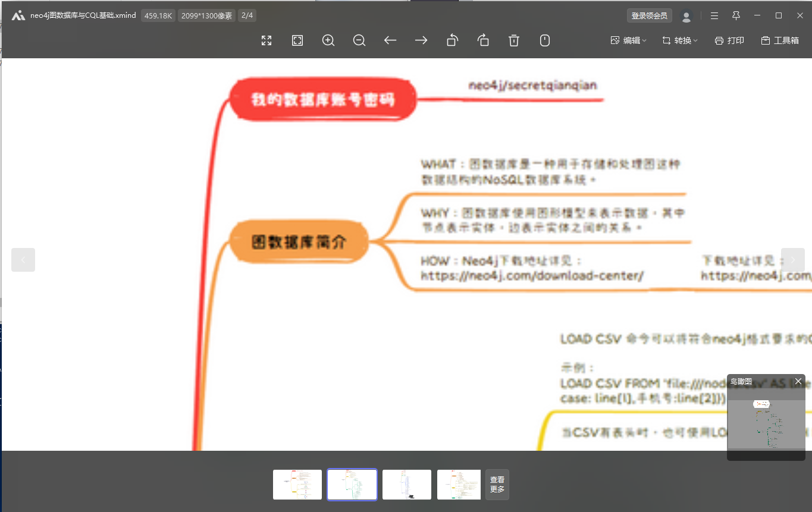The height and width of the screenshot is (512, 812).
Task: Open the hamburger main menu
Action: coord(714,15)
